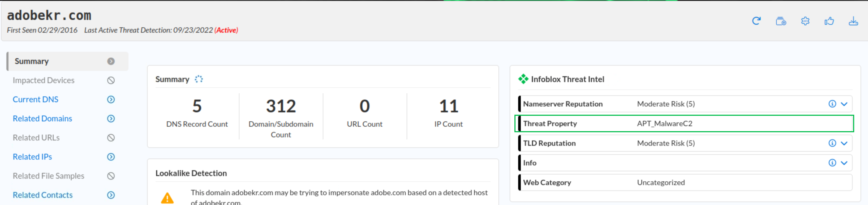Viewport: 868px width, 205px height.
Task: Click the thumbs-up feedback icon
Action: point(829,21)
